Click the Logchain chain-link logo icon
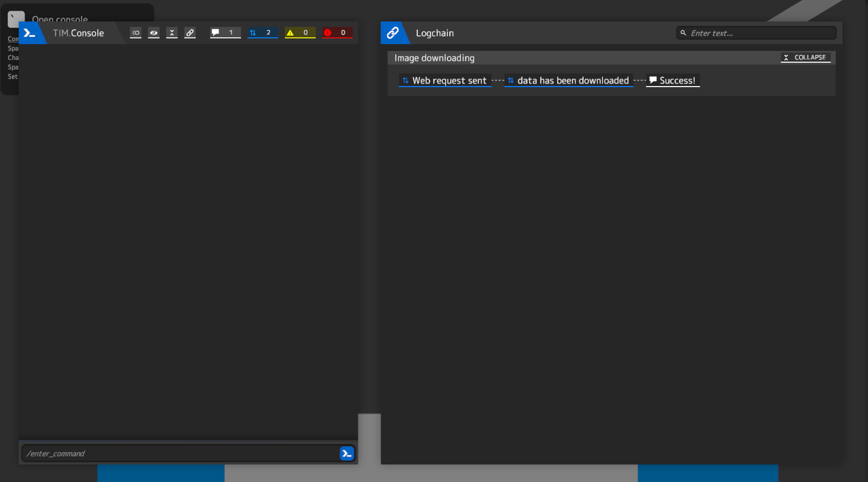 pos(392,33)
